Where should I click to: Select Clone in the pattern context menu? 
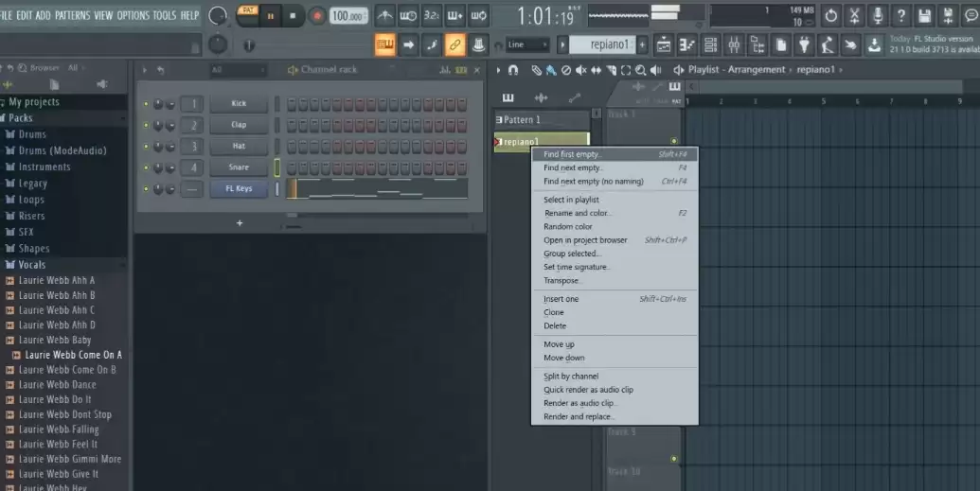(x=615, y=312)
